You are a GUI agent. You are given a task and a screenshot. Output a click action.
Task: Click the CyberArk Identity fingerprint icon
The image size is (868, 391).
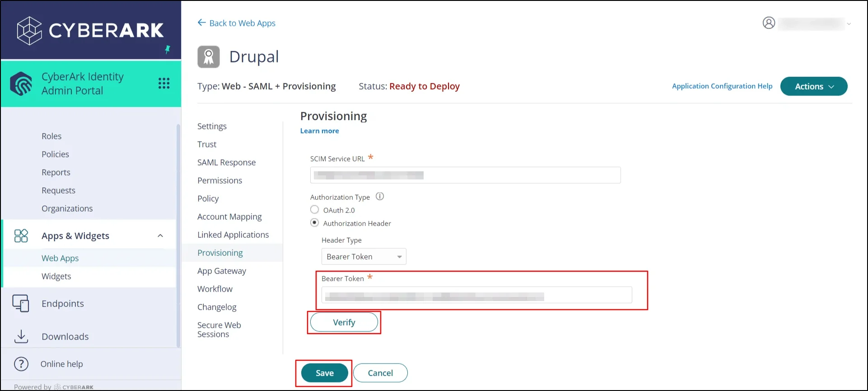pos(21,84)
